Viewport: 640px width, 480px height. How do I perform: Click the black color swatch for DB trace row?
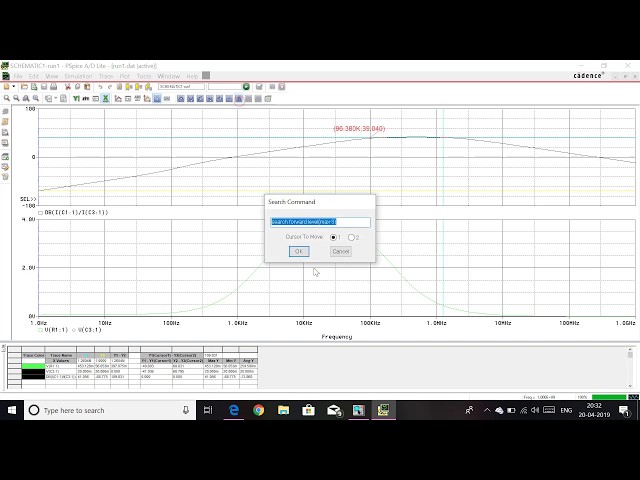tap(33, 377)
